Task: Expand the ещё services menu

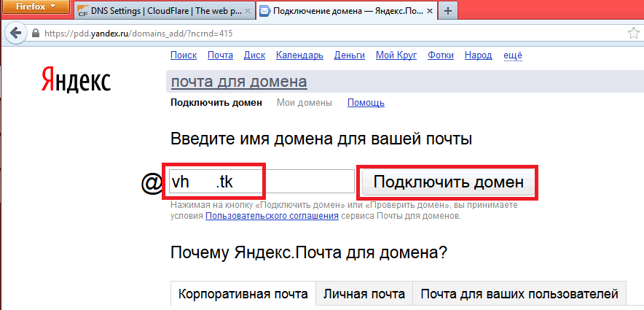Action: pos(513,55)
